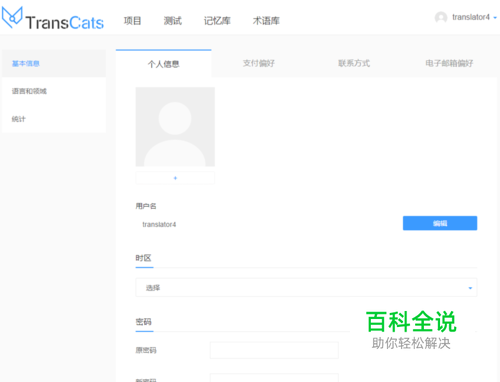Click the 用户名 label

(146, 206)
